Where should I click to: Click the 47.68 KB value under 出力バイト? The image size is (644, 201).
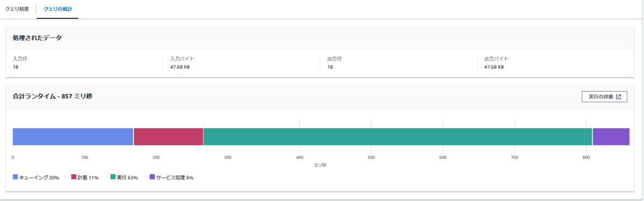tap(494, 68)
